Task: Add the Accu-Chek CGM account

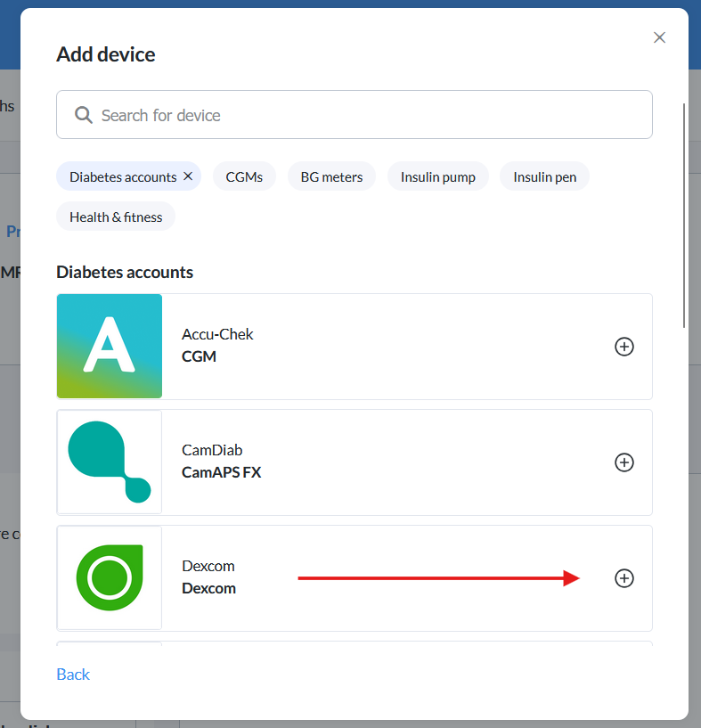Action: coord(624,347)
